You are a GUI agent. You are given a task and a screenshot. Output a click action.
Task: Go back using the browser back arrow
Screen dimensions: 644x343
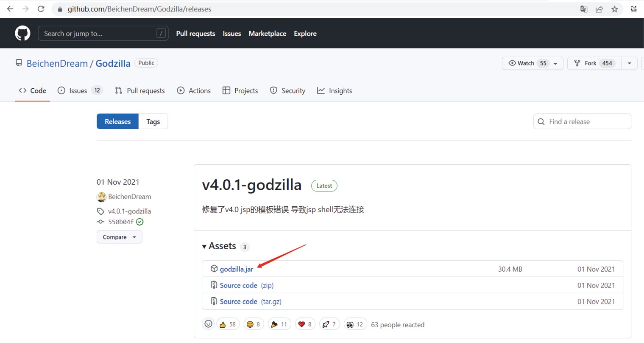[10, 9]
